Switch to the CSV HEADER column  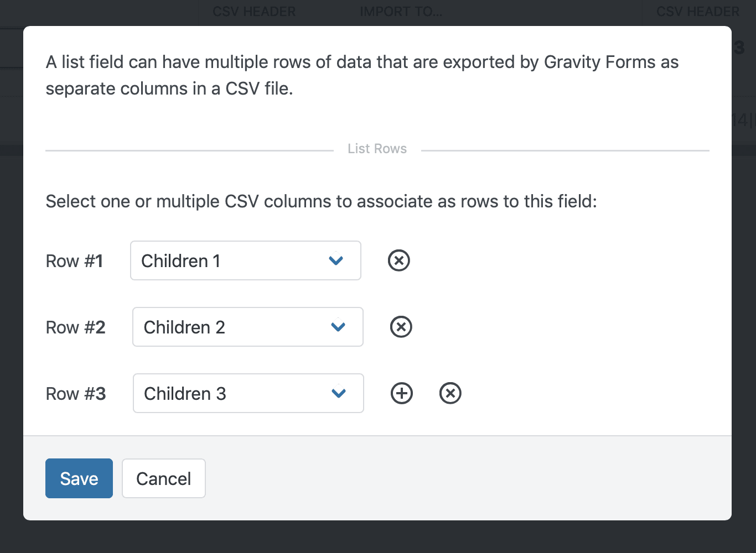253,11
